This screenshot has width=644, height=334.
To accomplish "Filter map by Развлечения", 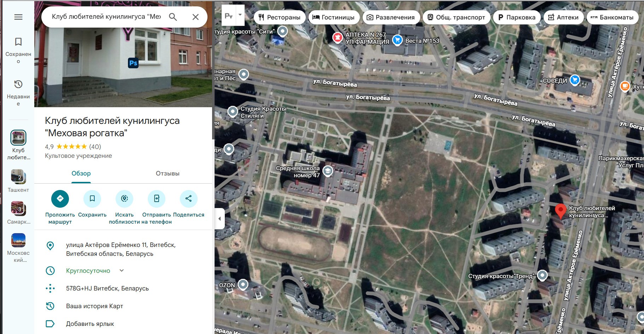I will [391, 17].
